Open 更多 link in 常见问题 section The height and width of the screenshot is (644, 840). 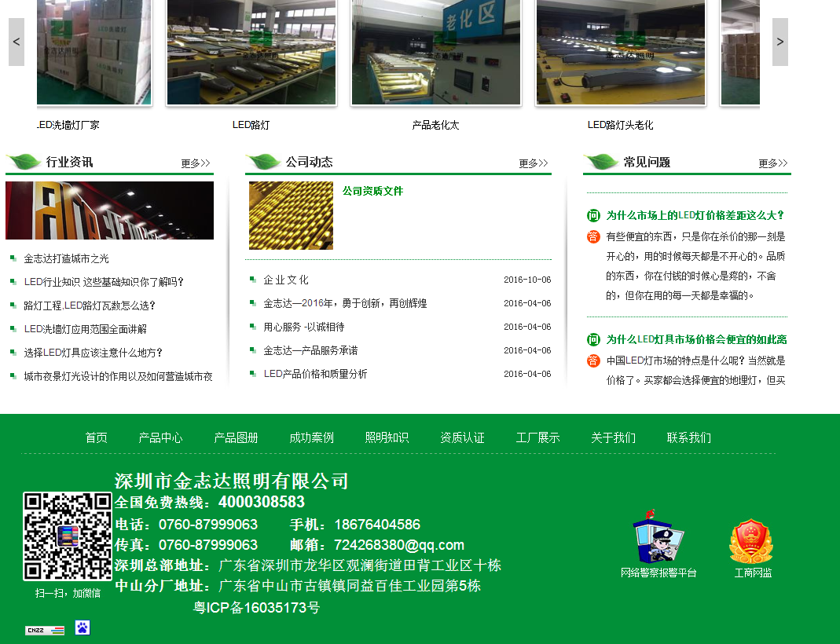click(x=773, y=163)
